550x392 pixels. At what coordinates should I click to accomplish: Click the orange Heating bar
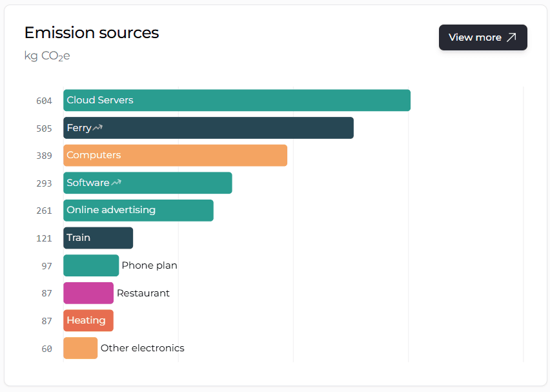(x=88, y=320)
